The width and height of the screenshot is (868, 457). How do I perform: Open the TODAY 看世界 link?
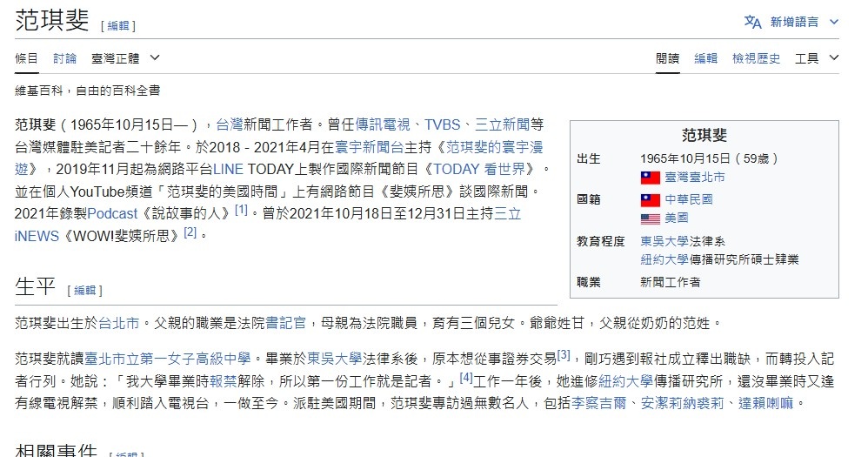click(479, 169)
